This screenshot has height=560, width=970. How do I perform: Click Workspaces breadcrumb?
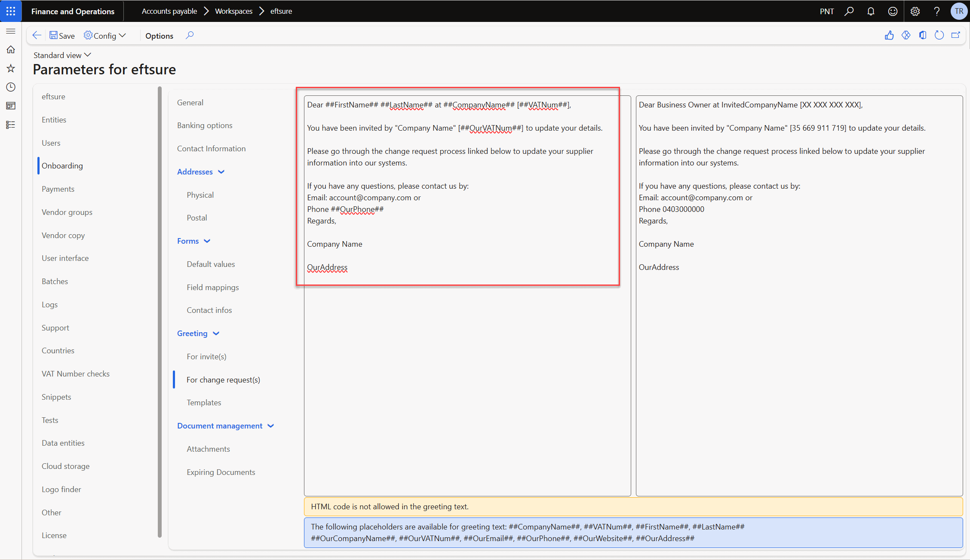tap(233, 11)
